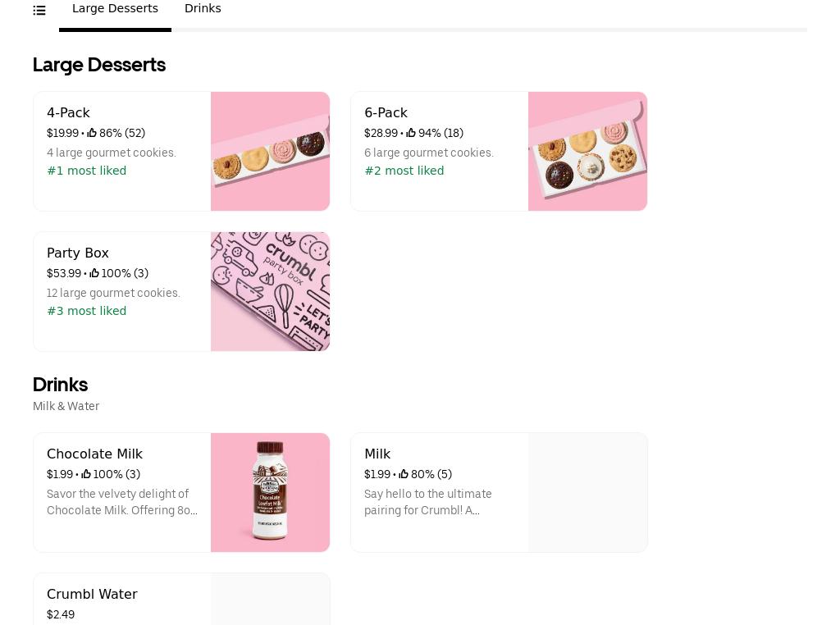
Task: Switch to the Large Desserts tab
Action: click(115, 9)
